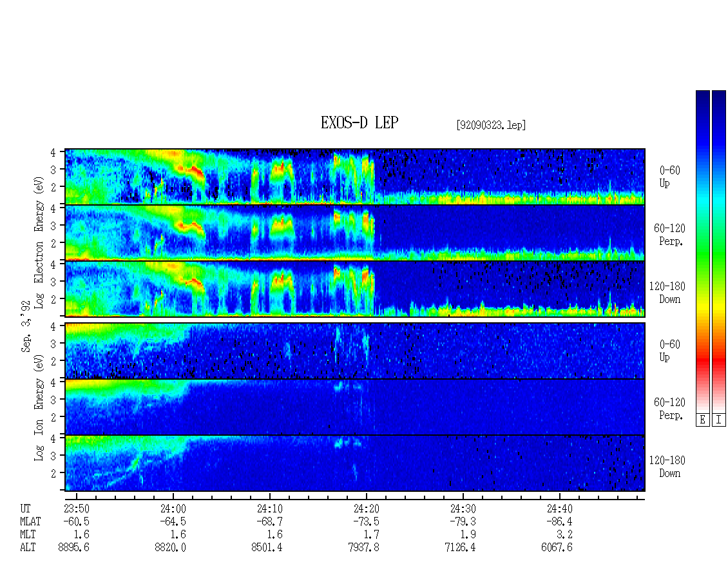Click the Log Electron Energy (eV) axis label
Image resolution: width=728 pixels, height=564 pixels.
point(39,242)
